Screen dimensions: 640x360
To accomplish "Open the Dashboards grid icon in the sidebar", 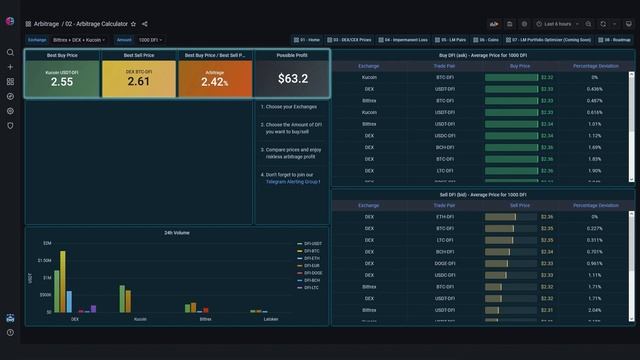I will click(x=10, y=82).
